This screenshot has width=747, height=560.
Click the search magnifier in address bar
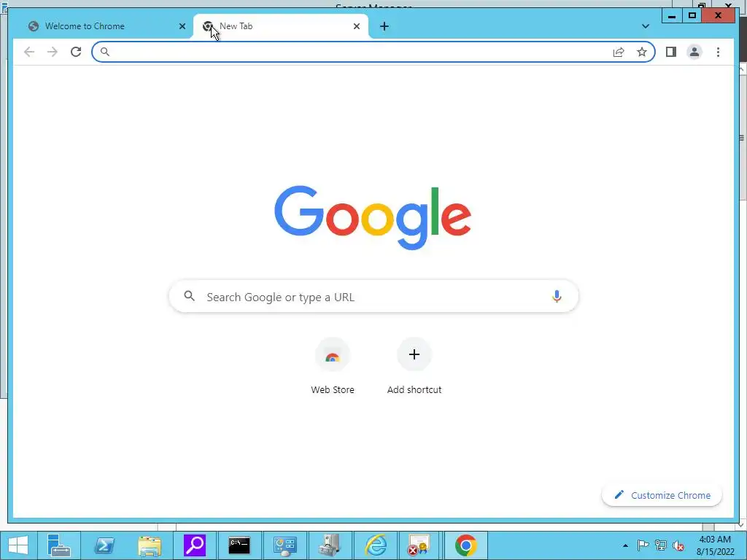[x=105, y=52]
